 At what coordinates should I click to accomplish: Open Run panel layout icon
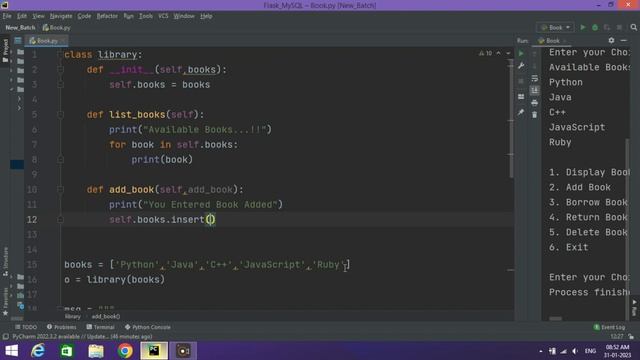coord(521,97)
